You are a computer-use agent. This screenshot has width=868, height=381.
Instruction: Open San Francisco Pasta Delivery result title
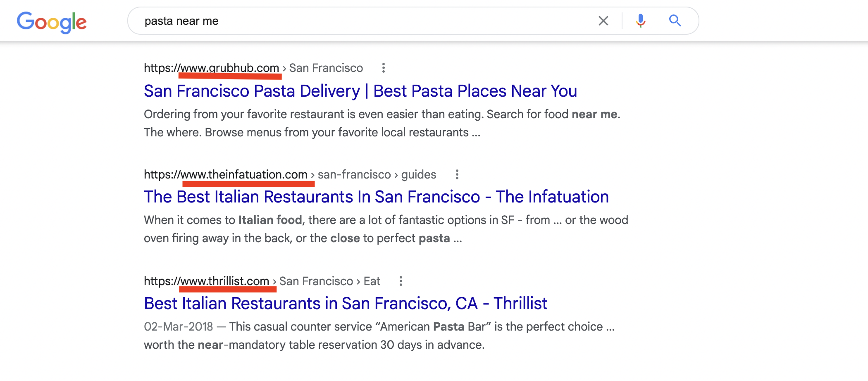360,91
